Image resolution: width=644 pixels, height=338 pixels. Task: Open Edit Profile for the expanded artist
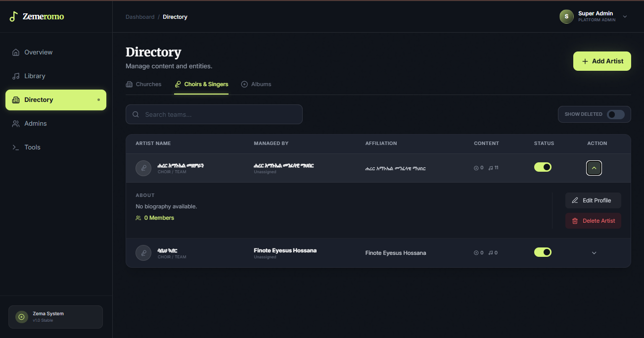(593, 200)
